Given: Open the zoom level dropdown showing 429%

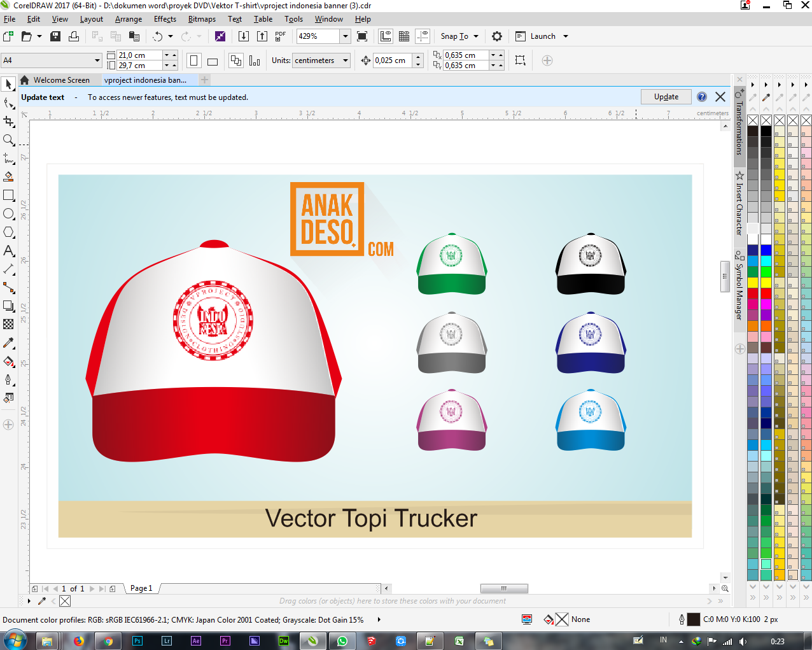Looking at the screenshot, I should pos(346,36).
